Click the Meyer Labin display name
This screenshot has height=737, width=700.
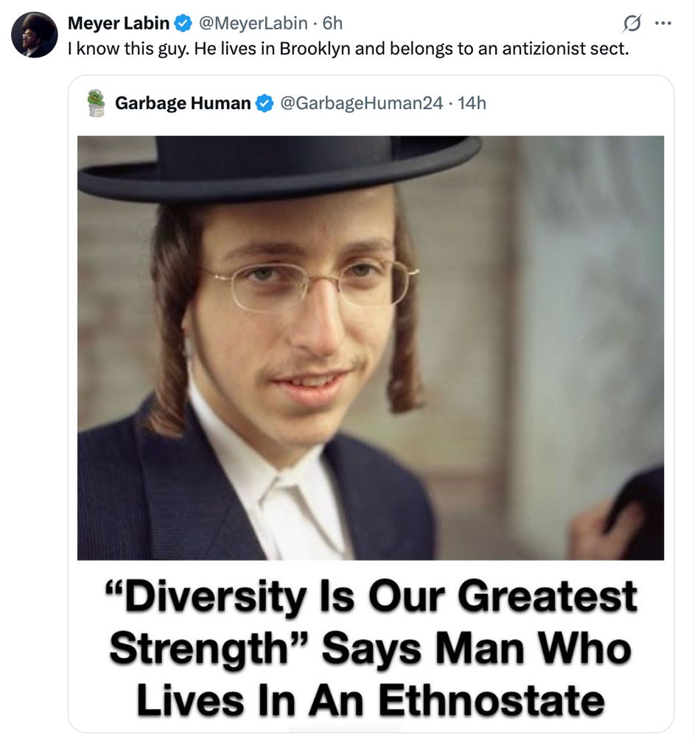tap(119, 23)
